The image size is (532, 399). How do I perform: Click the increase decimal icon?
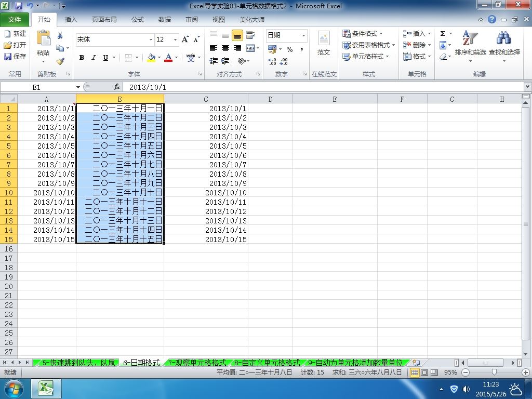coord(272,61)
